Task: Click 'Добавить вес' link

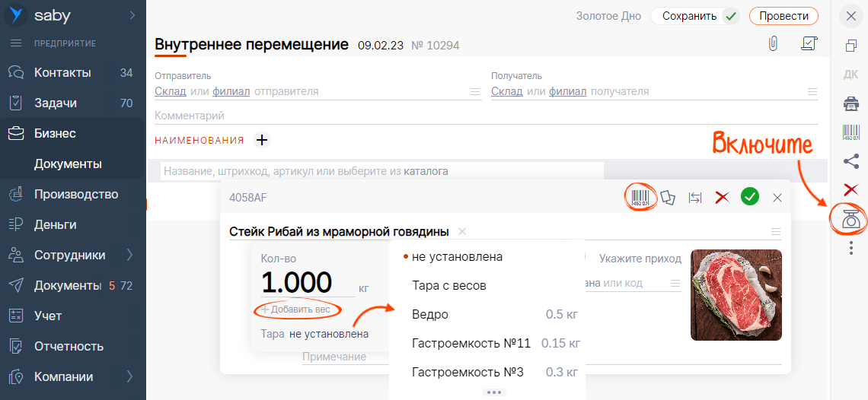Action: [300, 310]
